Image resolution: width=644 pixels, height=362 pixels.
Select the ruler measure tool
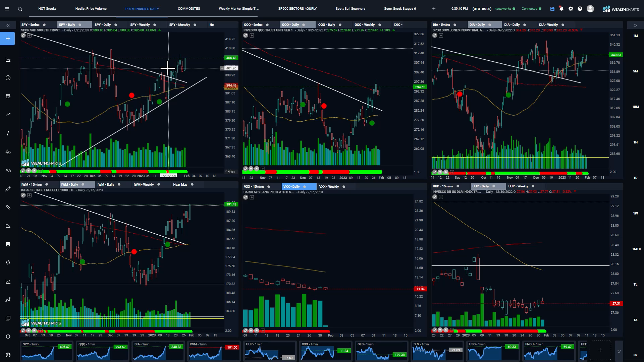click(8, 207)
